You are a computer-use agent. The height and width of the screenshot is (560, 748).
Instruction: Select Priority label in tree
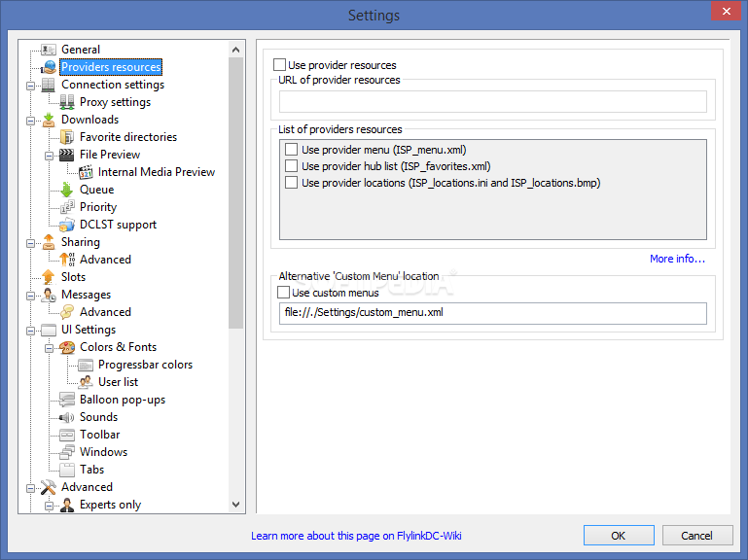pyautogui.click(x=98, y=207)
